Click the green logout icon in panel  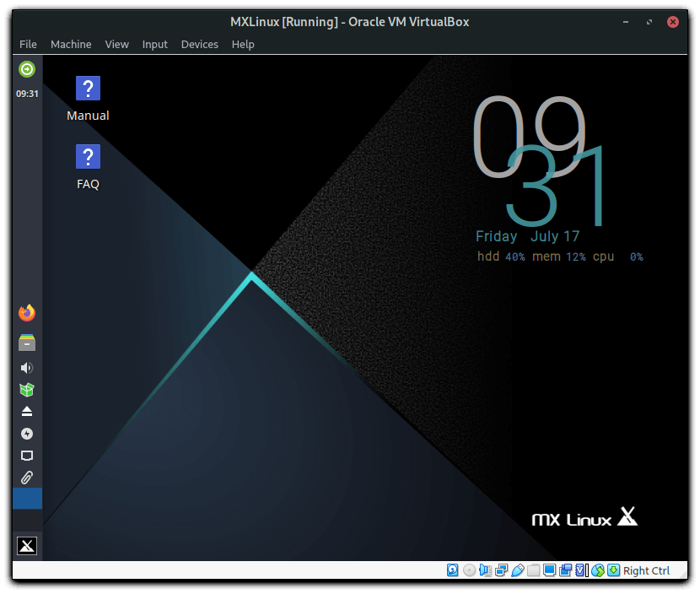pyautogui.click(x=27, y=69)
